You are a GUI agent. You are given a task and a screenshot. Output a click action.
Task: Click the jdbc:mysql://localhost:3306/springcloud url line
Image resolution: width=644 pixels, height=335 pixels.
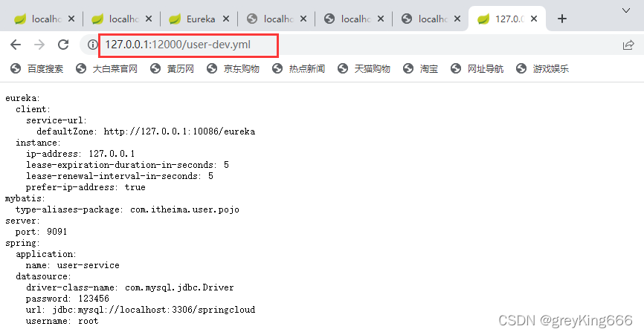(x=141, y=310)
